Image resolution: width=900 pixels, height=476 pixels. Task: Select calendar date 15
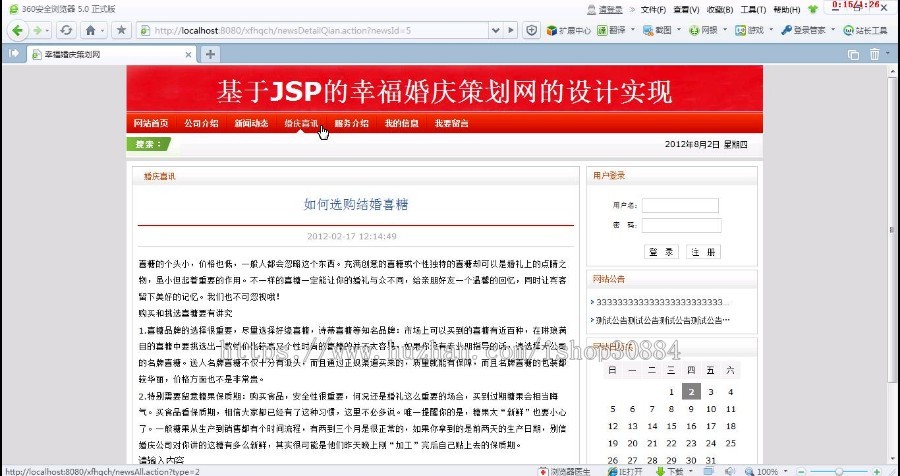(x=671, y=426)
